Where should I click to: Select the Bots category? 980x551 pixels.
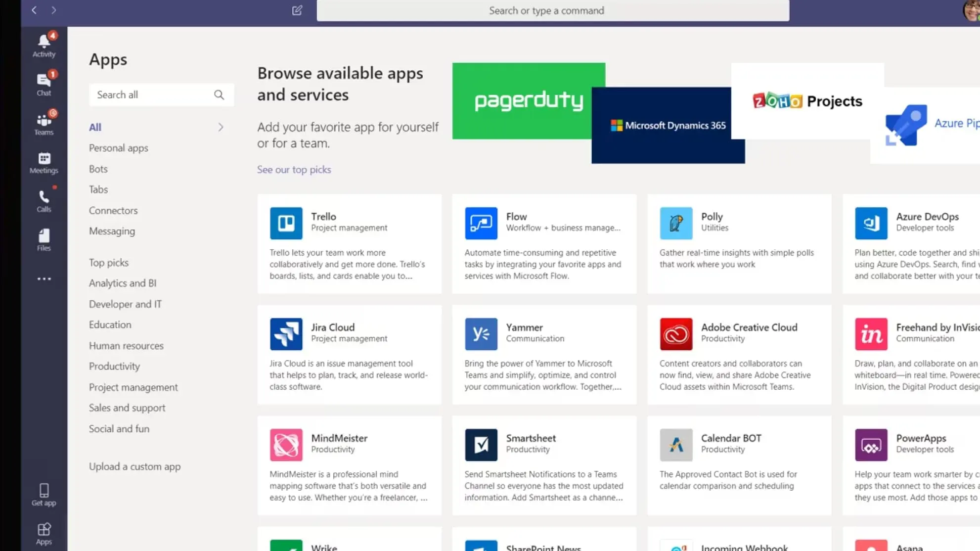98,169
